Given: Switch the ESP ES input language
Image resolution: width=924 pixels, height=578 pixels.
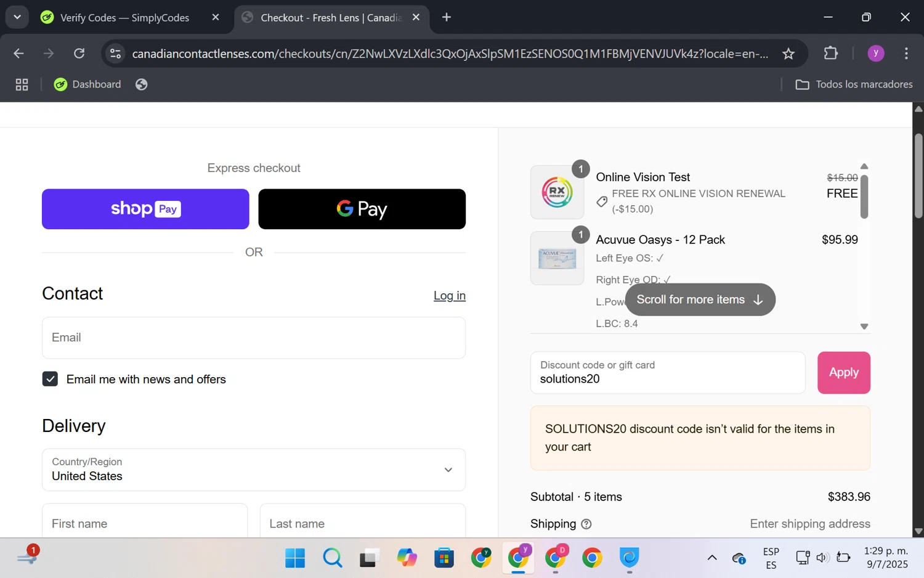Looking at the screenshot, I should point(771,558).
